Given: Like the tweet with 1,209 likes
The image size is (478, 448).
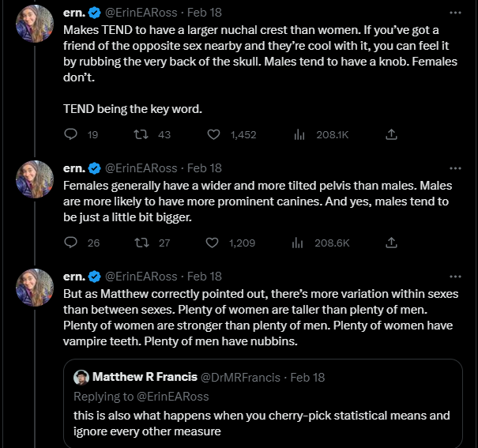Looking at the screenshot, I should 212,243.
